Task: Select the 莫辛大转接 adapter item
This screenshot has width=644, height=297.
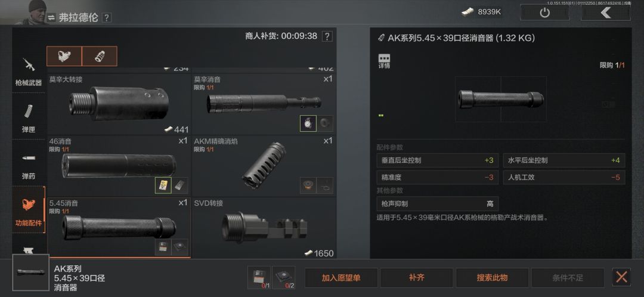Action: 119,104
